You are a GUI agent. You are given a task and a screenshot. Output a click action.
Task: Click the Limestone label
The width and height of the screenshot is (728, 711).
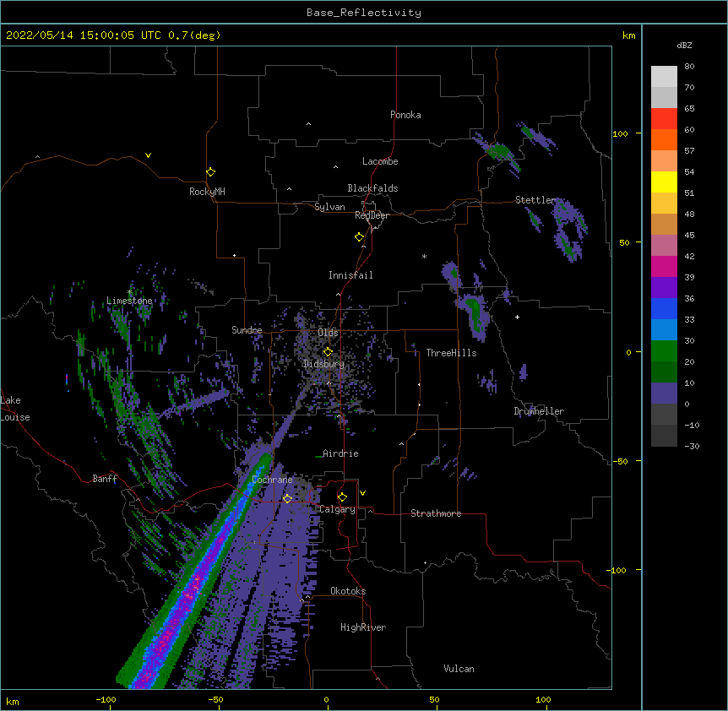pyautogui.click(x=129, y=301)
